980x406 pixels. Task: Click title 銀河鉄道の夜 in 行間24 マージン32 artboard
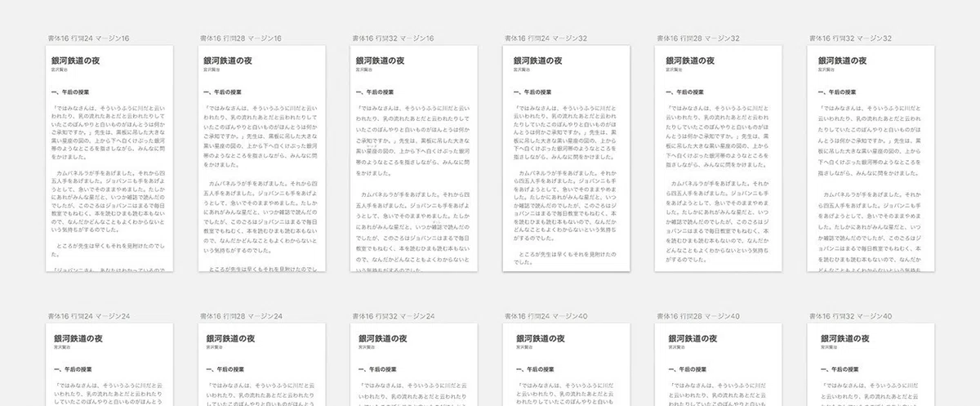(538, 60)
